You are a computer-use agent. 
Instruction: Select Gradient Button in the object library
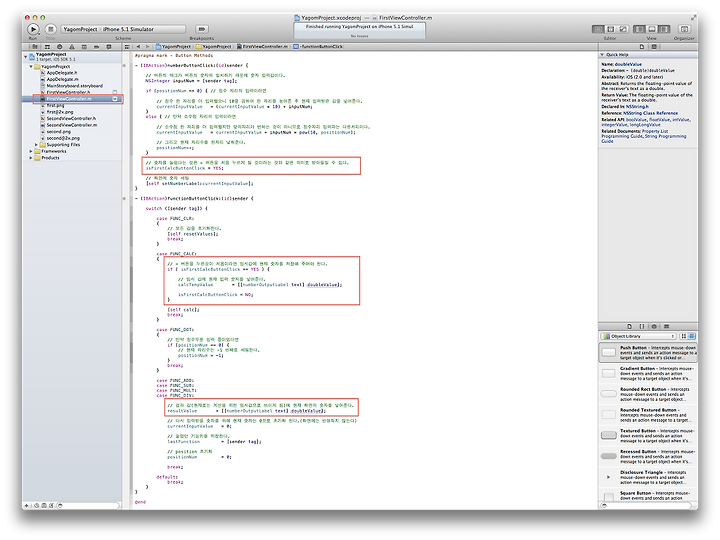coord(648,373)
